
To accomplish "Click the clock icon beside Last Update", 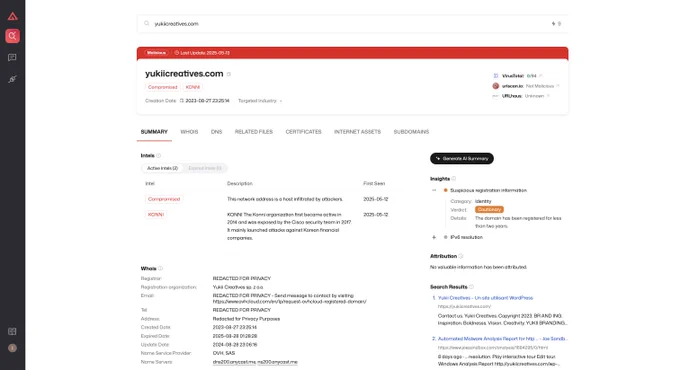I will [x=177, y=53].
